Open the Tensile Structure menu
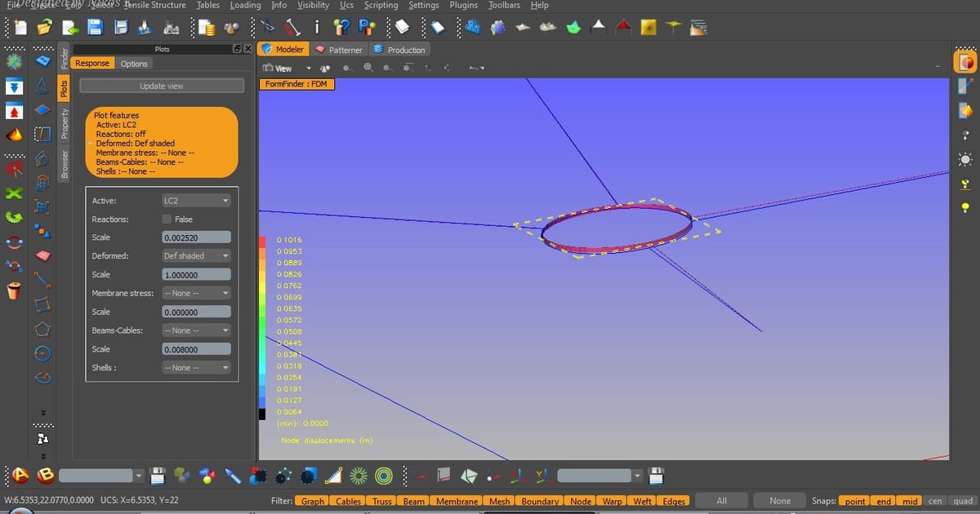Image resolution: width=980 pixels, height=514 pixels. pyautogui.click(x=155, y=5)
